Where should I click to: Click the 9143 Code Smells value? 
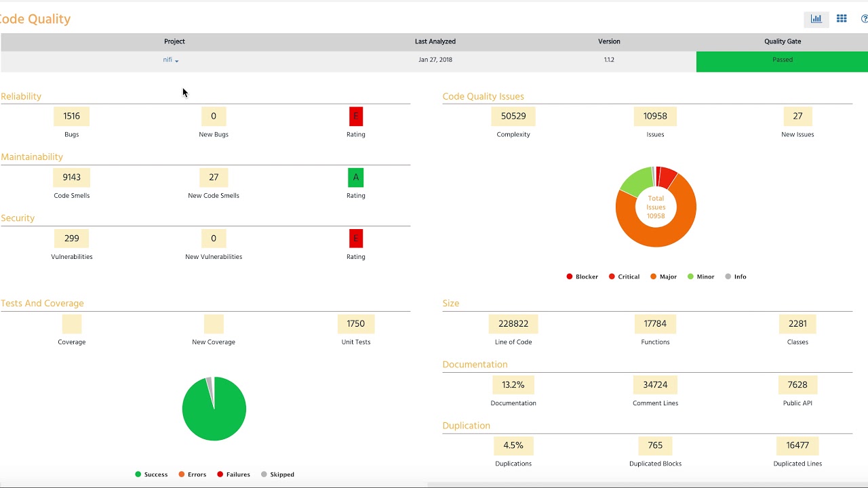click(x=72, y=178)
